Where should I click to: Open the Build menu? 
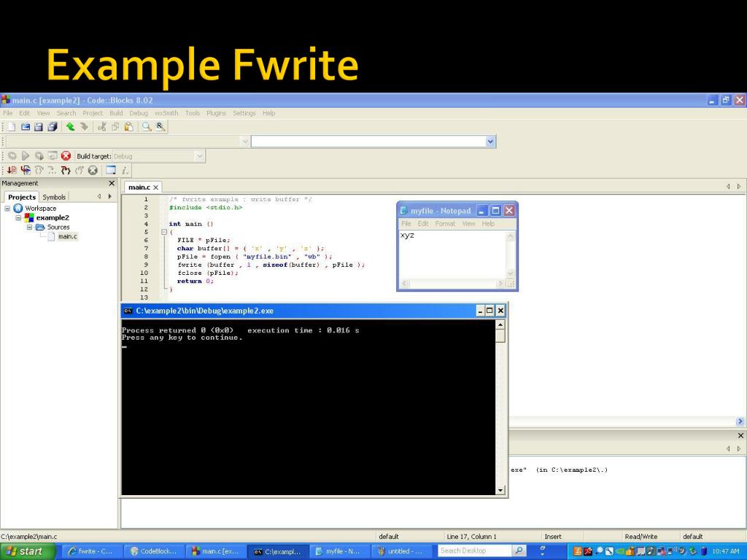coord(116,113)
